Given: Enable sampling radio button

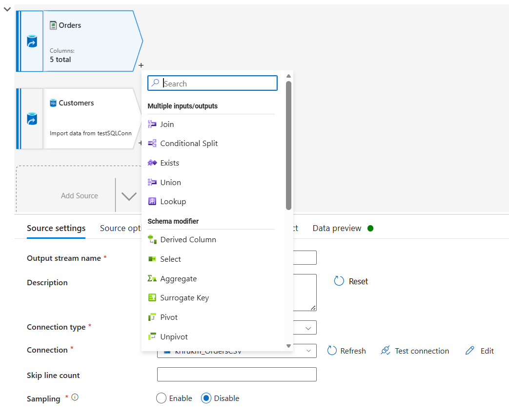Looking at the screenshot, I should (x=161, y=398).
